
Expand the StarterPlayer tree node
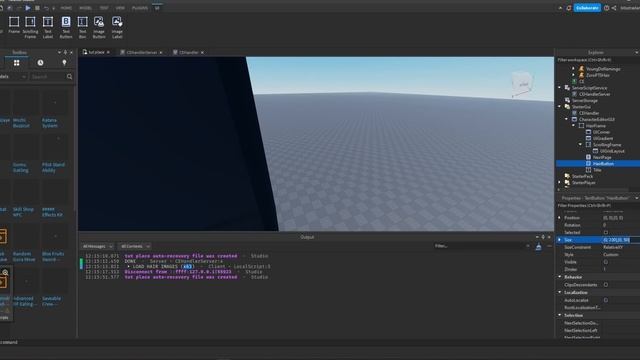[560, 182]
